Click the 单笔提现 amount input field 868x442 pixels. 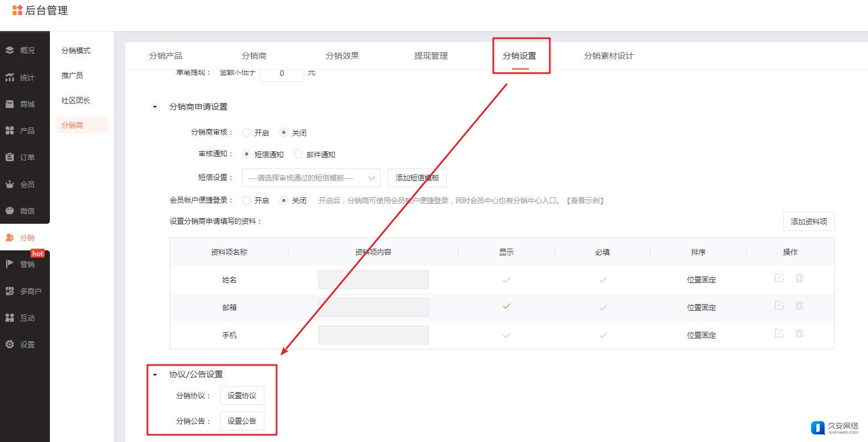point(282,74)
